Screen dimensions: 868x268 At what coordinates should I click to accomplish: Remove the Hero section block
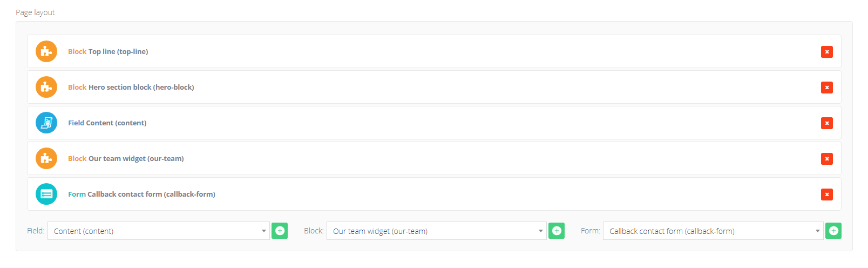click(826, 88)
